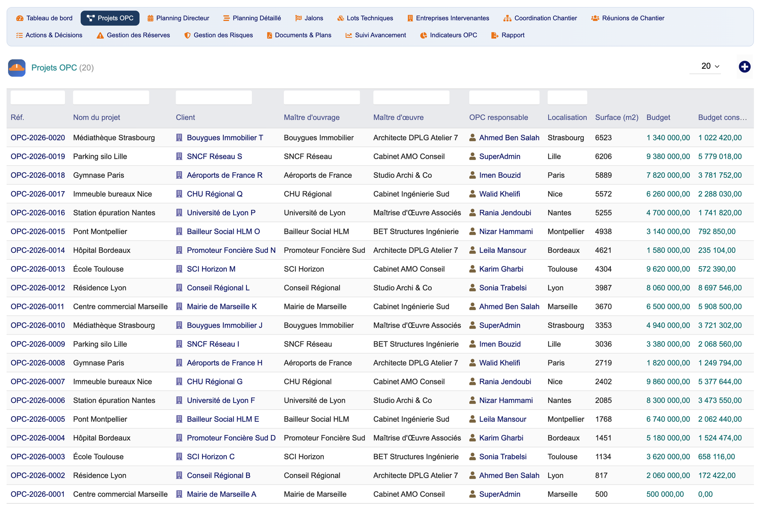The width and height of the screenshot is (761, 532).
Task: Switch to Planning Directeur tab
Action: click(178, 18)
